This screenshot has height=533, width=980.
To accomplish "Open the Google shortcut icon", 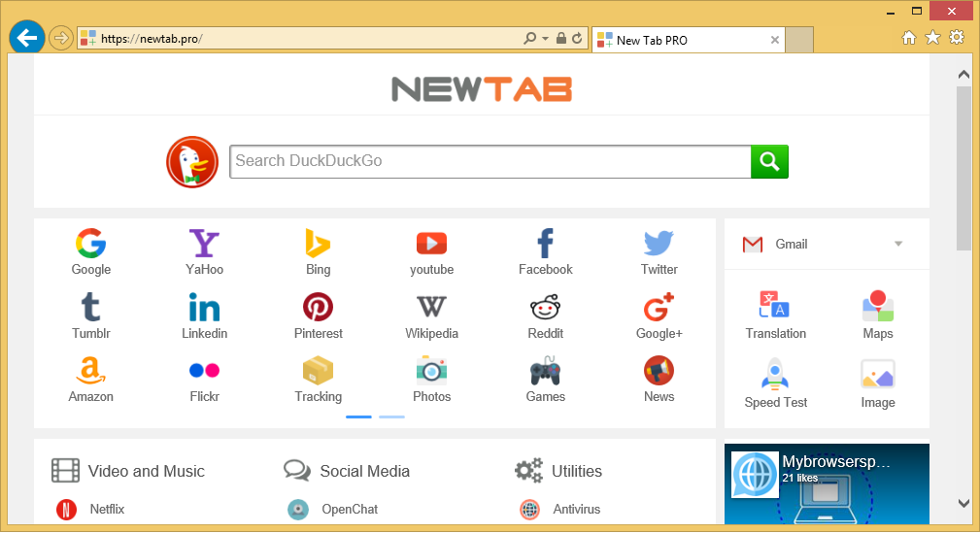I will pos(90,244).
